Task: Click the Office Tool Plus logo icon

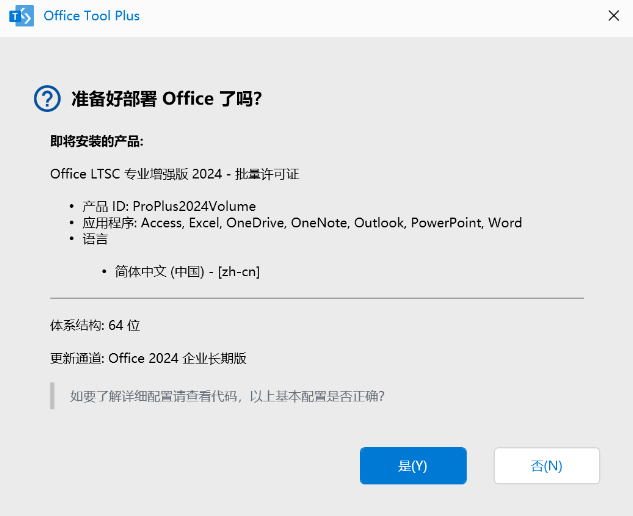Action: [20, 16]
